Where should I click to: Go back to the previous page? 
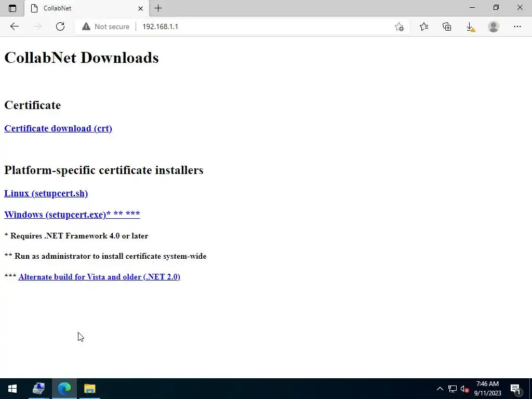click(14, 26)
